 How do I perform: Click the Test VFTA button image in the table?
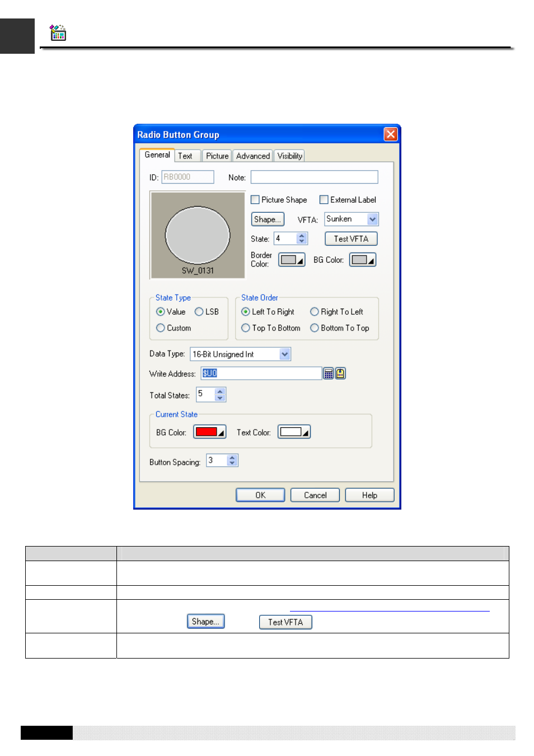285,622
